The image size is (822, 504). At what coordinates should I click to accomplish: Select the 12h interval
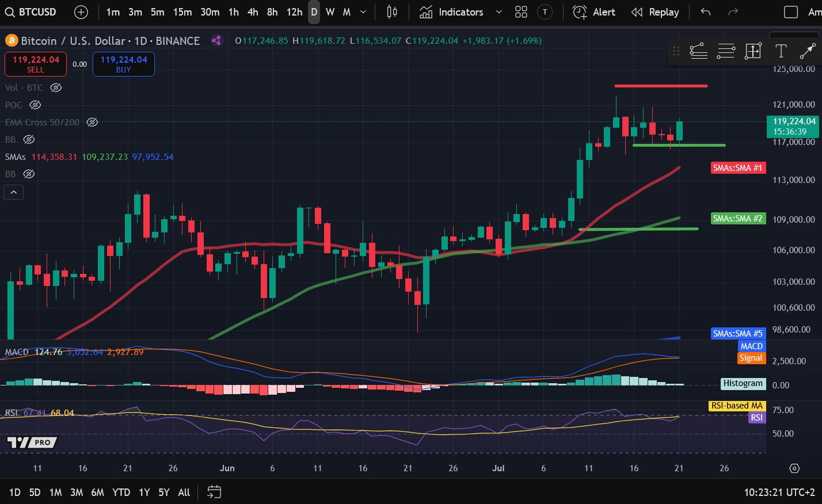(294, 12)
